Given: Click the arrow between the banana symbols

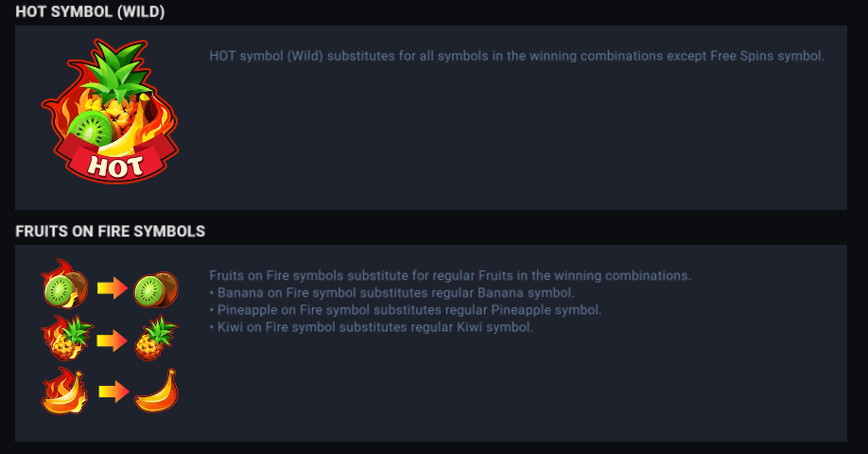Looking at the screenshot, I should point(112,392).
